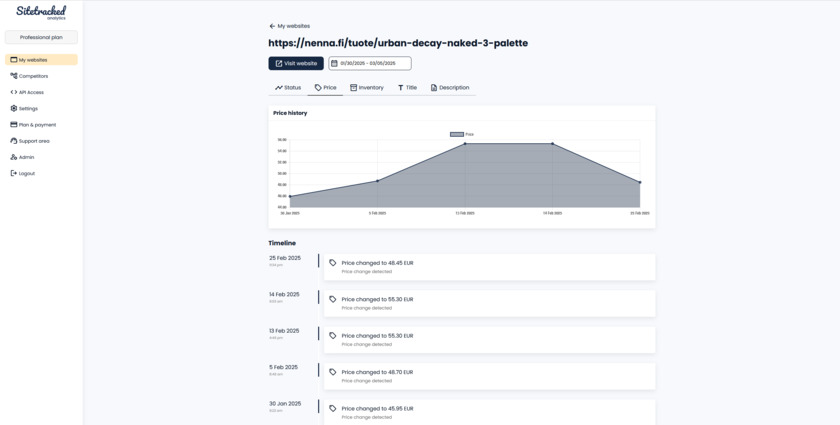840x425 pixels.
Task: Toggle the Price legend in chart
Action: point(462,135)
